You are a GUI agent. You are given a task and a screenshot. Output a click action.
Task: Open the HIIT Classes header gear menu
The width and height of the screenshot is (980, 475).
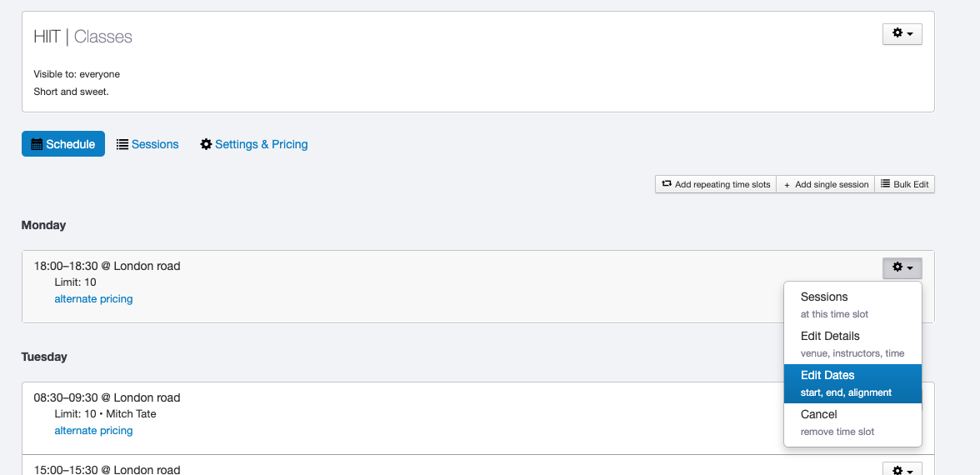902,33
